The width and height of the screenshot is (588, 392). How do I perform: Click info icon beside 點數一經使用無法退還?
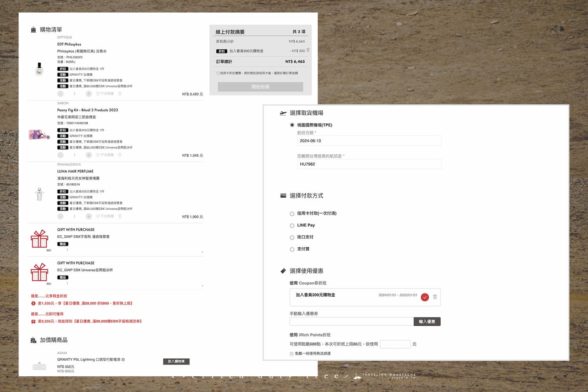(292, 354)
